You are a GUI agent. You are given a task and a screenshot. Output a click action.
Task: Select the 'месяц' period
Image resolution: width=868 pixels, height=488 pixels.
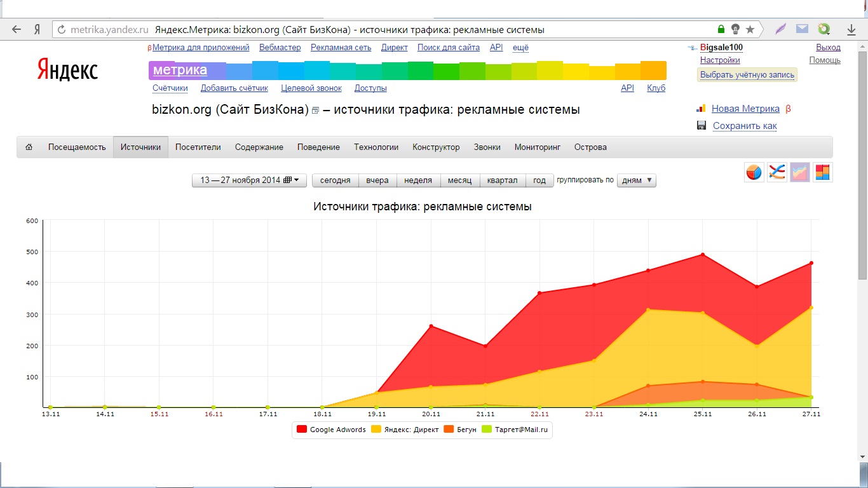[x=459, y=180]
